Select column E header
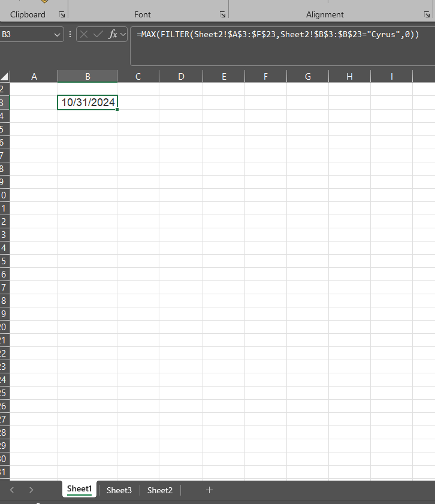Screen dimensions: 435x504 click(x=224, y=77)
